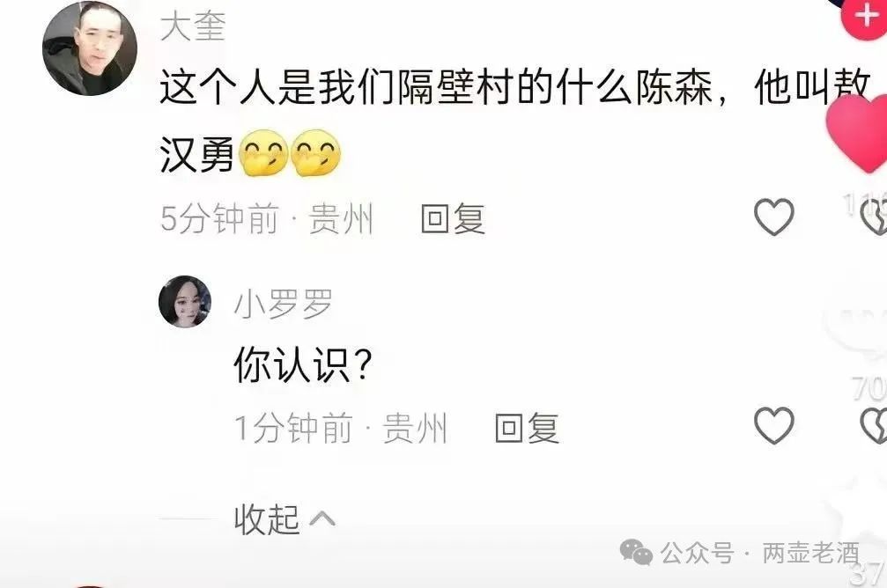Select the reply text 你认识？
Screen dimensions: 887x588
pos(305,365)
